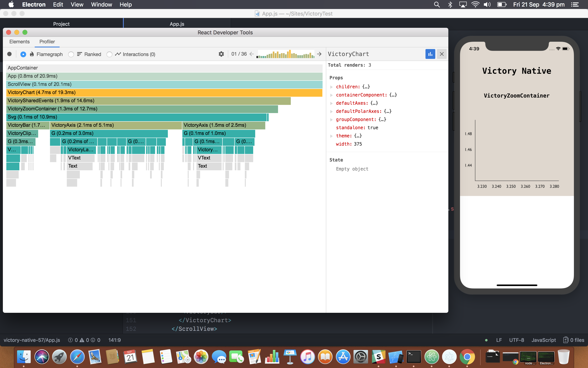Screen dimensions: 588x368
Task: Open the Window menu
Action: pos(101,4)
